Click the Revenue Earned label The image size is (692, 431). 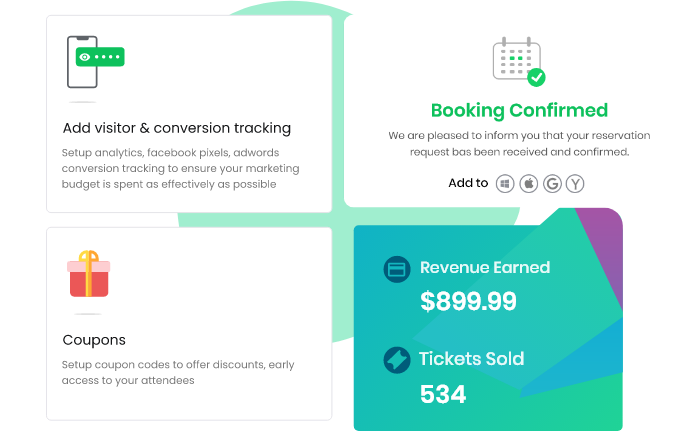click(485, 267)
